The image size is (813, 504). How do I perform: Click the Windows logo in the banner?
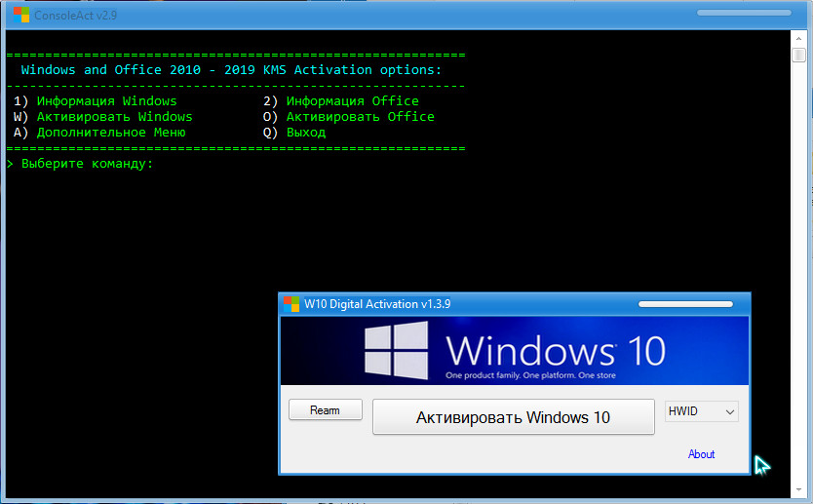(395, 351)
